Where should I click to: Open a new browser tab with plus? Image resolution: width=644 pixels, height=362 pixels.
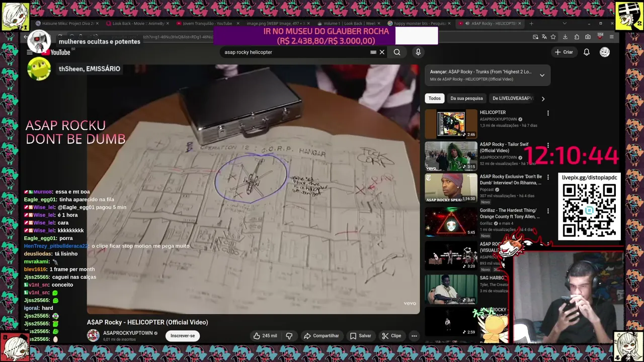coord(531,23)
